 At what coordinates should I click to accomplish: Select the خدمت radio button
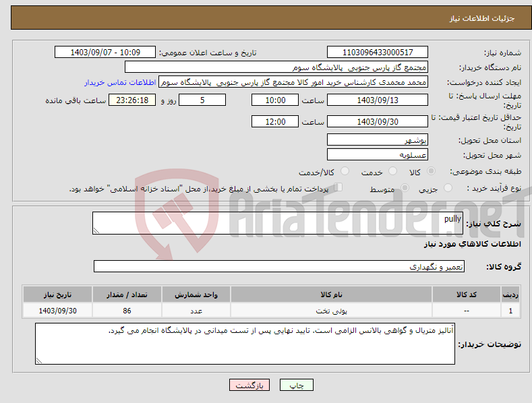point(392,171)
